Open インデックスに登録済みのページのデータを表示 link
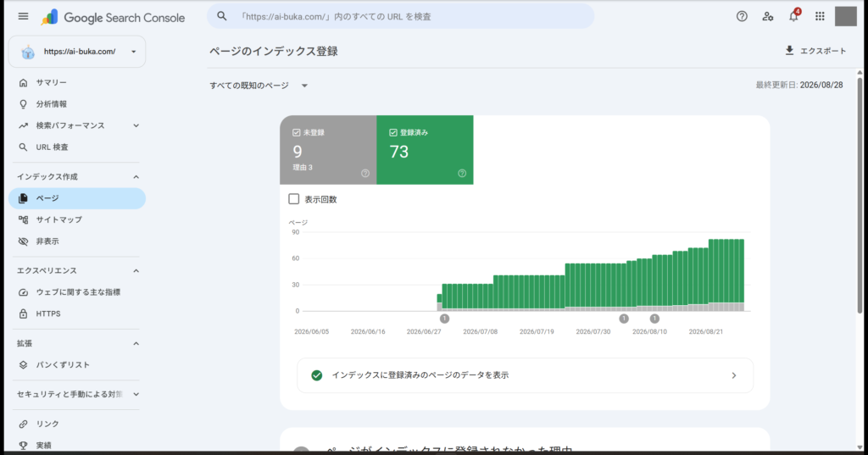The image size is (868, 455). pyautogui.click(x=525, y=375)
